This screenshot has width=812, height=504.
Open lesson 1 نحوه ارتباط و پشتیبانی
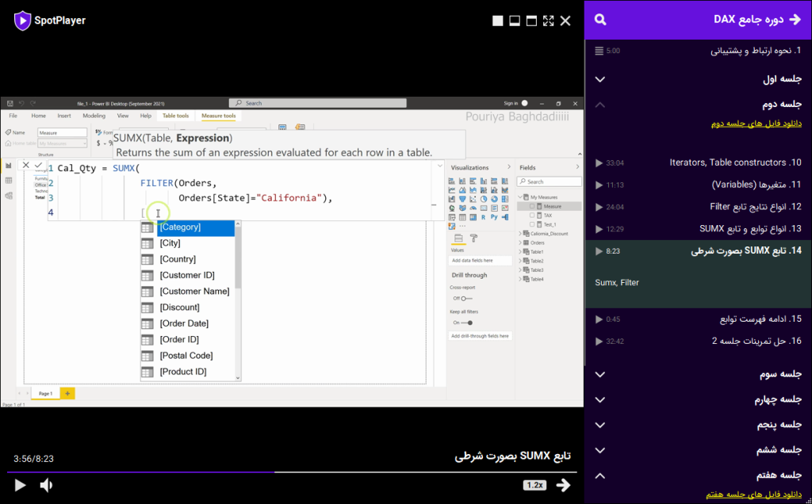[698, 51]
